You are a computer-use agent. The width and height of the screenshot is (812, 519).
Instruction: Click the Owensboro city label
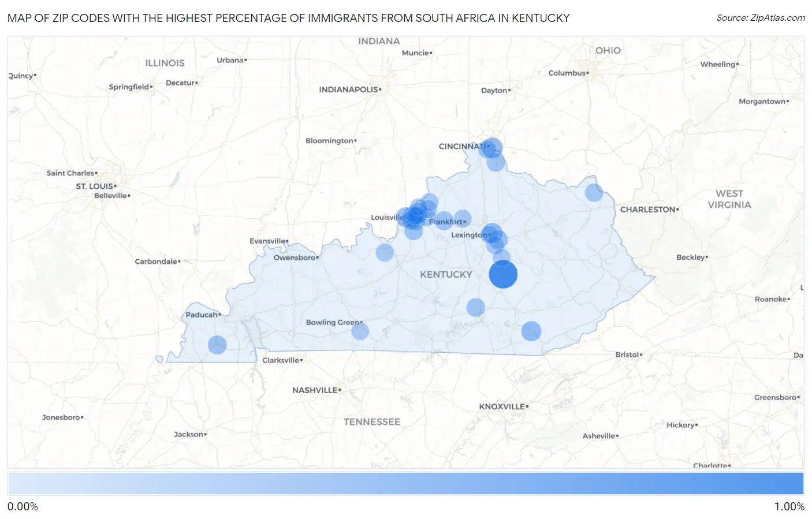[295, 257]
